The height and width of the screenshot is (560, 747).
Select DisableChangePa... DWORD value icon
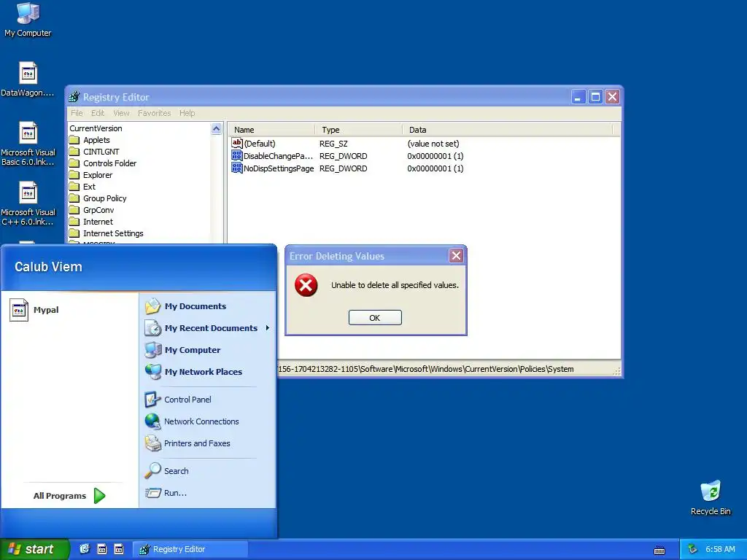pyautogui.click(x=237, y=156)
